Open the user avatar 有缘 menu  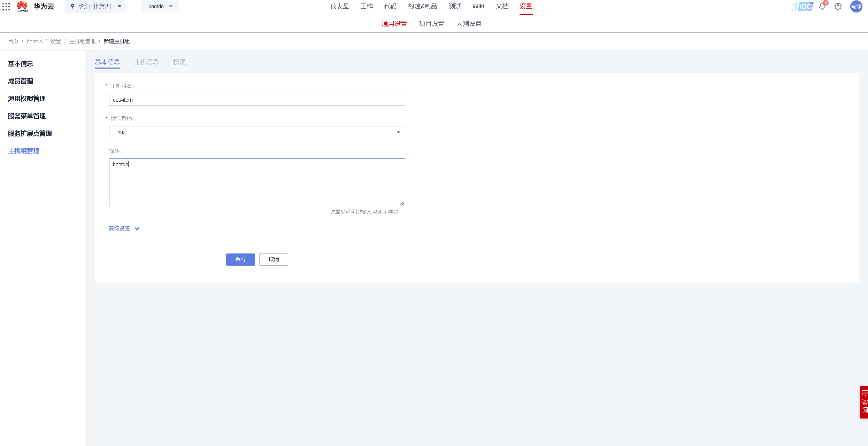[x=856, y=6]
